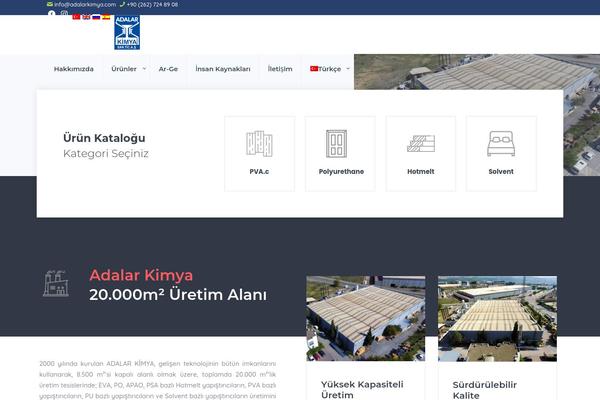Click the Kategori Seçiniz subtitle
The image size is (600, 400).
point(106,153)
